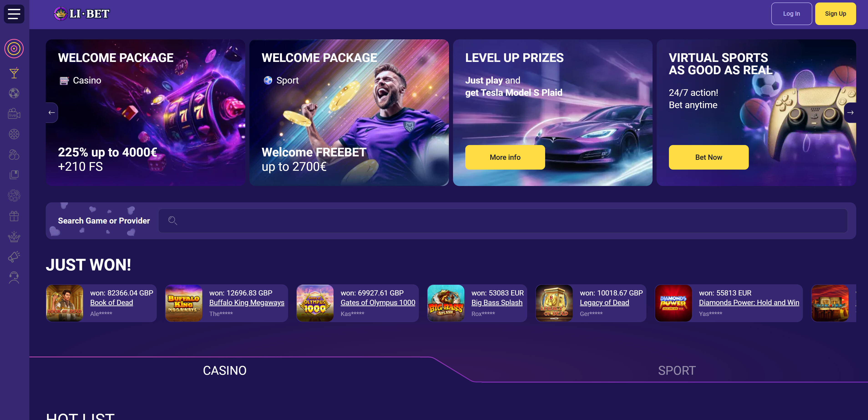Select the casino chip sidebar icon

14,134
